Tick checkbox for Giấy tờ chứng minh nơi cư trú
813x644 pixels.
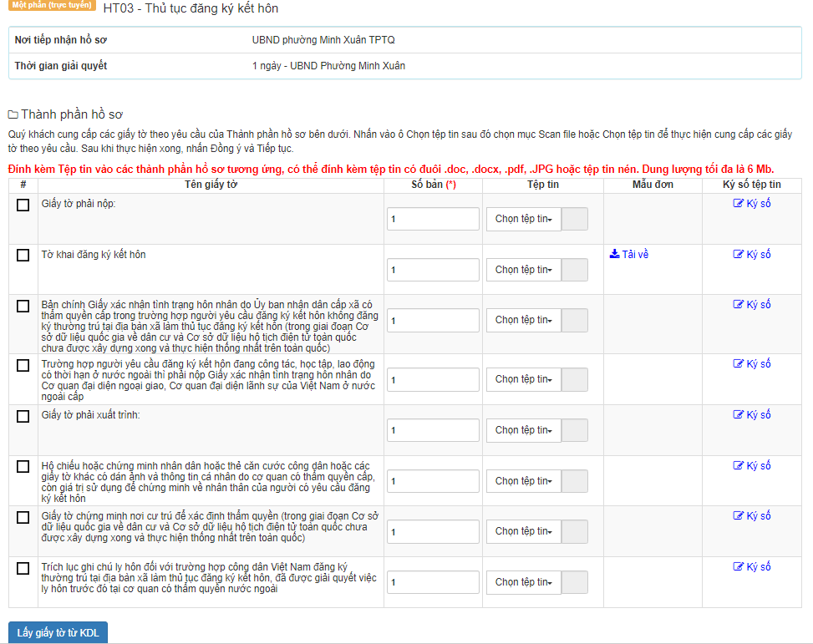[x=23, y=517]
